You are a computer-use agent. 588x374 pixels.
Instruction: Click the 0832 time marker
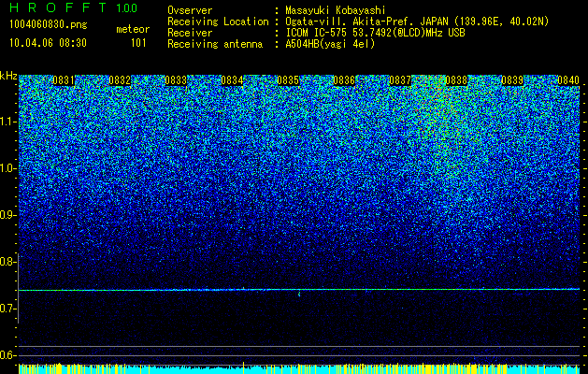point(120,80)
